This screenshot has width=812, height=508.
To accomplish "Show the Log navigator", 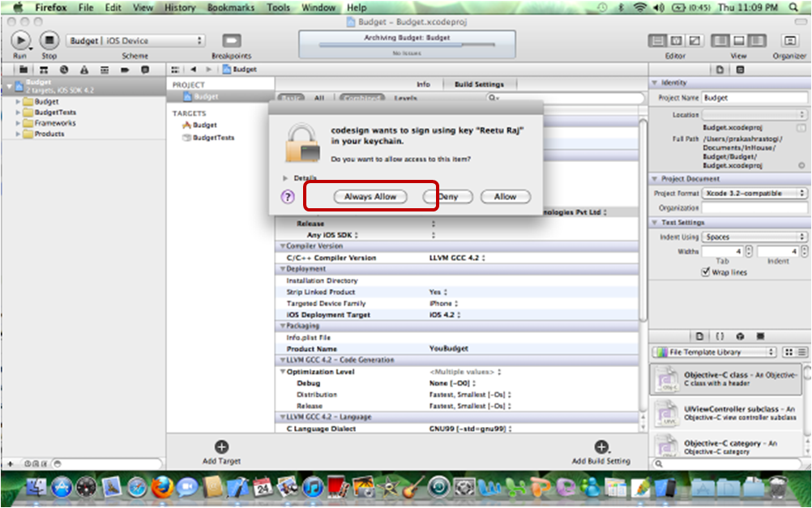I will (145, 70).
